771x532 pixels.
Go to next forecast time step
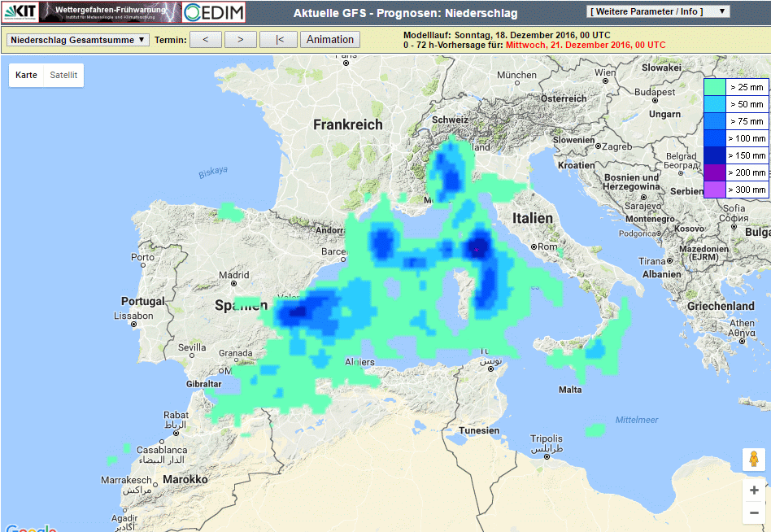[241, 39]
